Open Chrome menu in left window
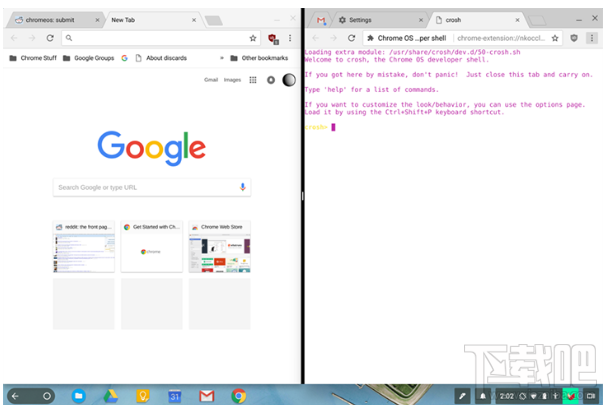 coord(290,38)
